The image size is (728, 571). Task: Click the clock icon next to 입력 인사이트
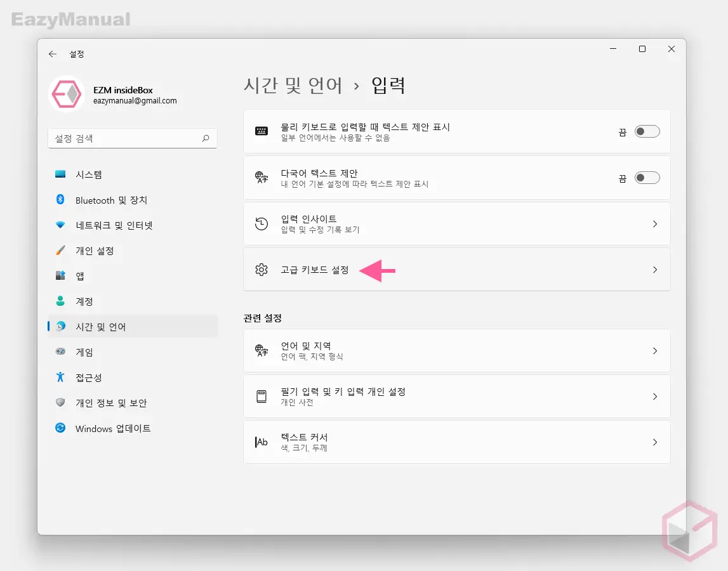(x=261, y=223)
